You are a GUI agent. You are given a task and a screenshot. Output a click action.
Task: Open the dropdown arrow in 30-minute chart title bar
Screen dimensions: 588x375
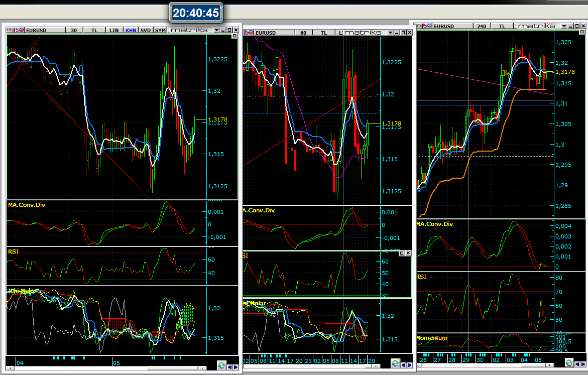[216, 30]
